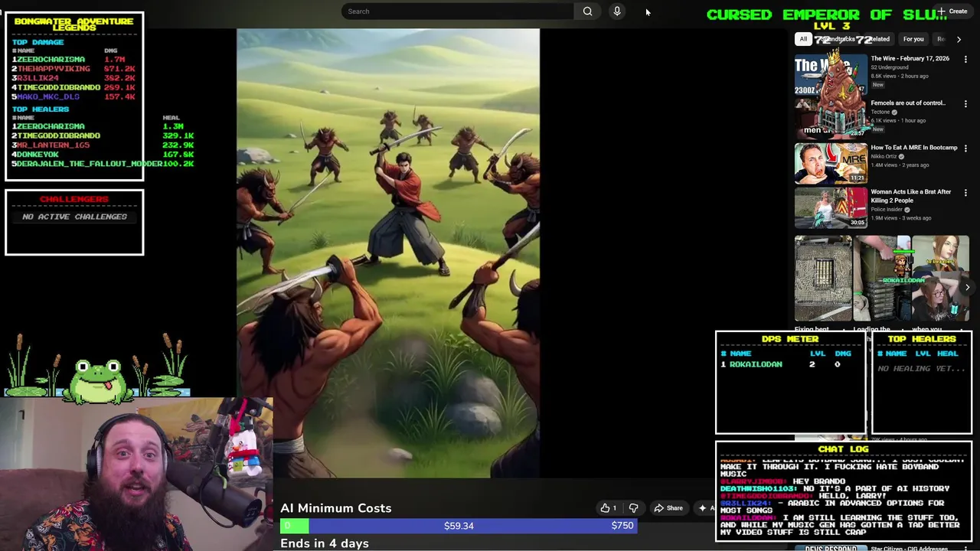Image resolution: width=980 pixels, height=551 pixels.
Task: Select the For you filter chip
Action: click(913, 39)
